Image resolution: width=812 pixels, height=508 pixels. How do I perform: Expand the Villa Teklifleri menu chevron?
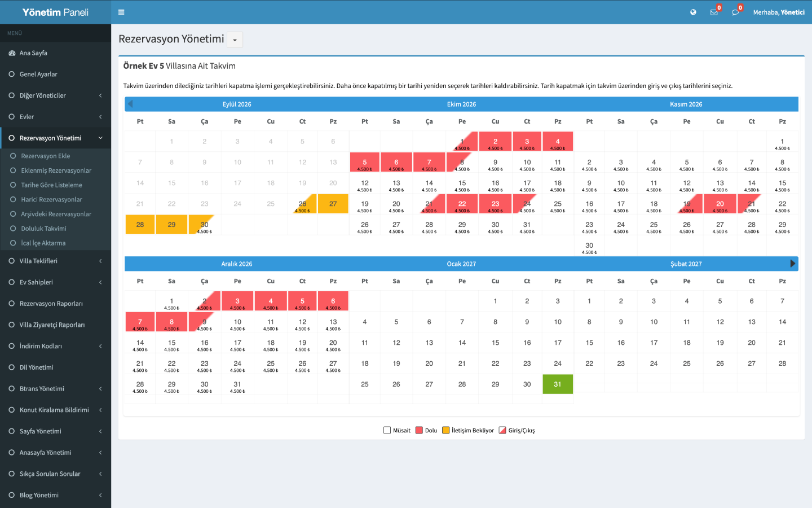point(100,261)
